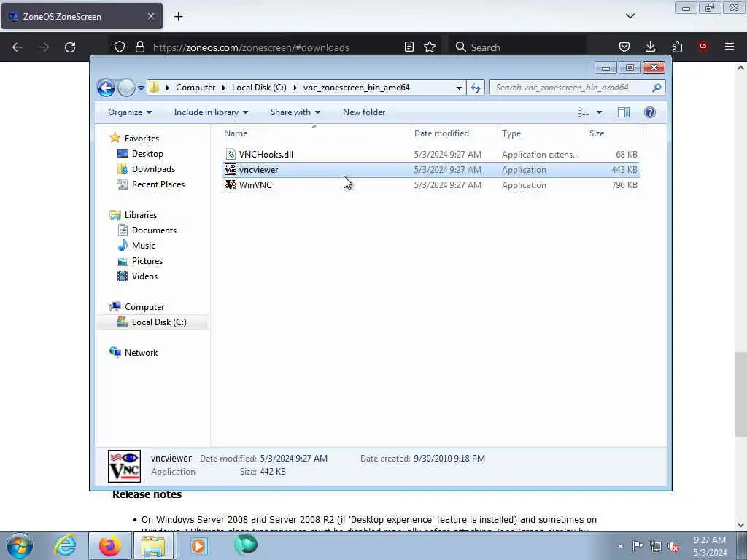Viewport: 747px width, 560px height.
Task: Sort by Date modified column header
Action: 441,133
